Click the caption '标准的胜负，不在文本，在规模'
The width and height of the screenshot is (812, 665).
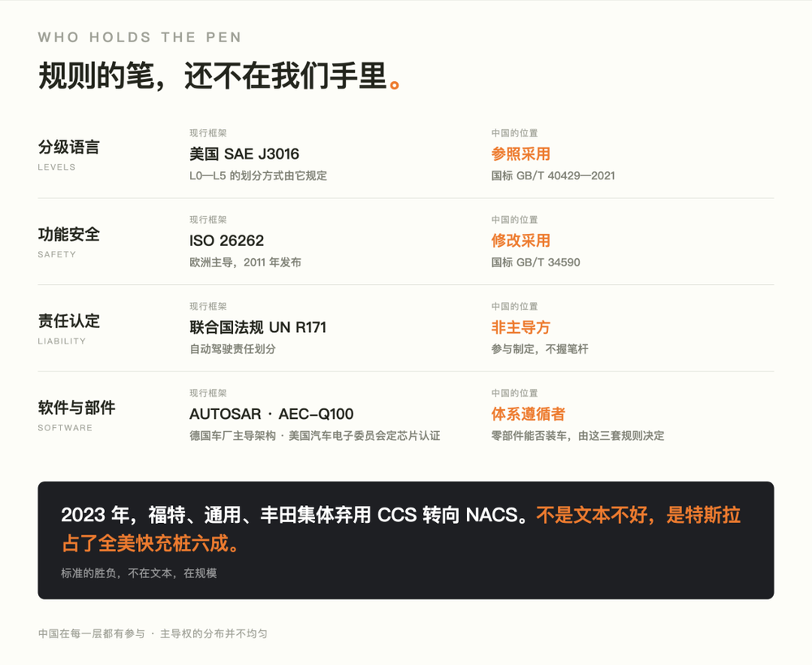(x=139, y=573)
